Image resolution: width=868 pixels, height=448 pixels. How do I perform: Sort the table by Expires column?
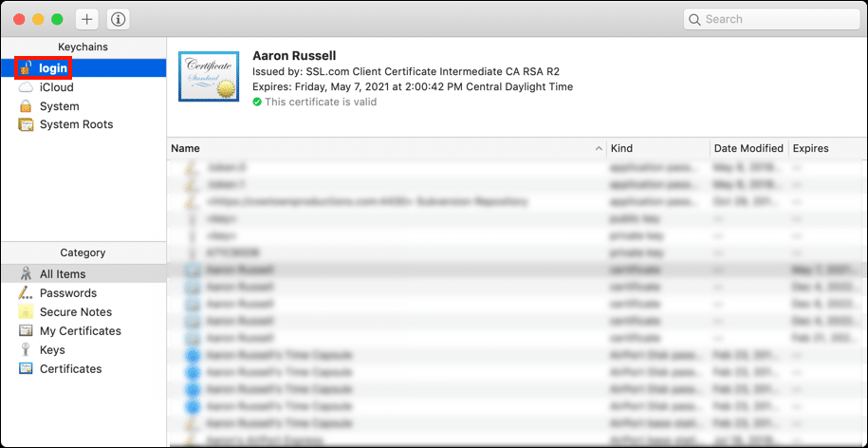click(x=825, y=149)
